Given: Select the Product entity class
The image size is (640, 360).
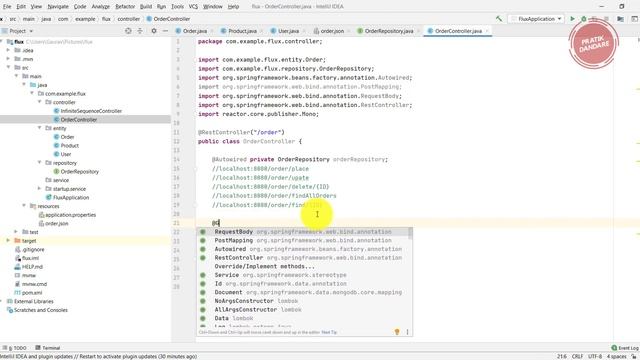Looking at the screenshot, I should 69,145.
